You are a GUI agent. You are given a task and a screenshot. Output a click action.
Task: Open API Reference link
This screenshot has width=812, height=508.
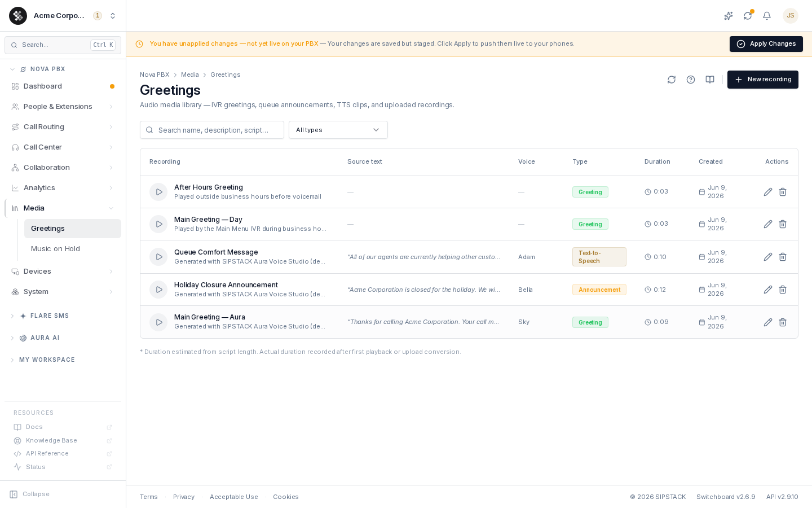[x=63, y=454]
